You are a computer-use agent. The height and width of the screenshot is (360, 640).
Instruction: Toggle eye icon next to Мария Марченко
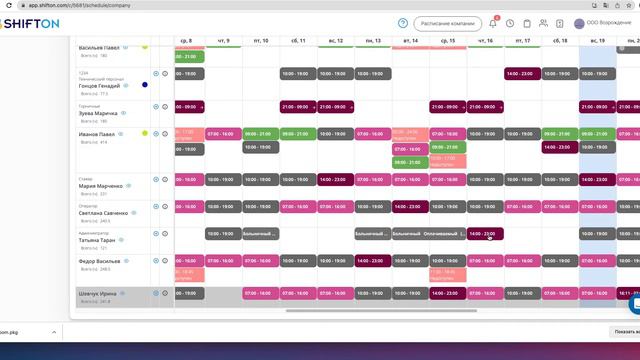[129, 186]
